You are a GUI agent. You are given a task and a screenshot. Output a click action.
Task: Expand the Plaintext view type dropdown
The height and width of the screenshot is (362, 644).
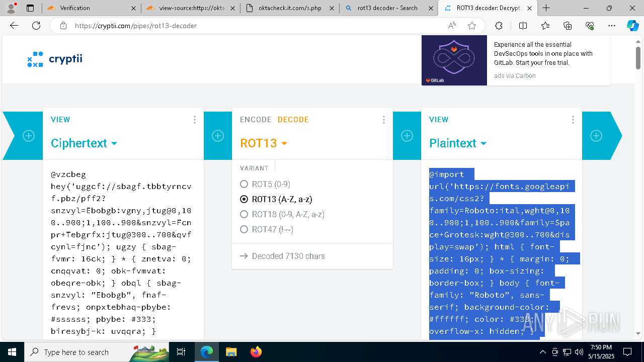coord(458,143)
